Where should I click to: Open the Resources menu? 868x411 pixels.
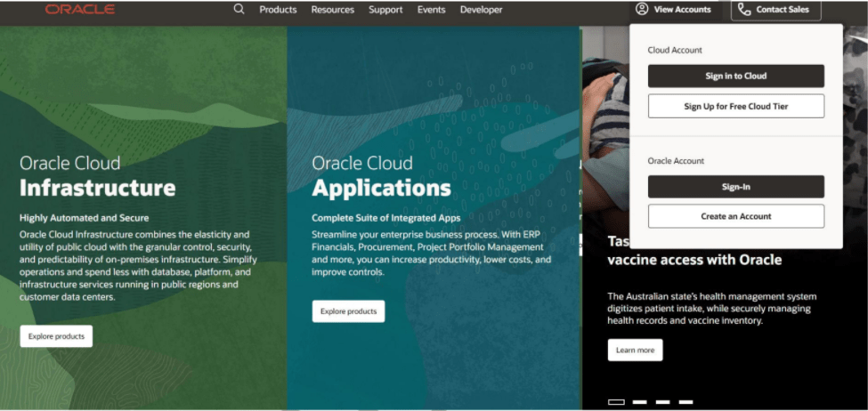pos(332,10)
